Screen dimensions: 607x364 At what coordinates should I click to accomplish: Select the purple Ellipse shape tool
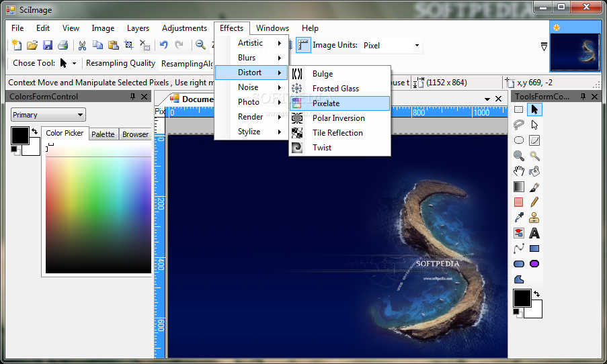pos(534,264)
